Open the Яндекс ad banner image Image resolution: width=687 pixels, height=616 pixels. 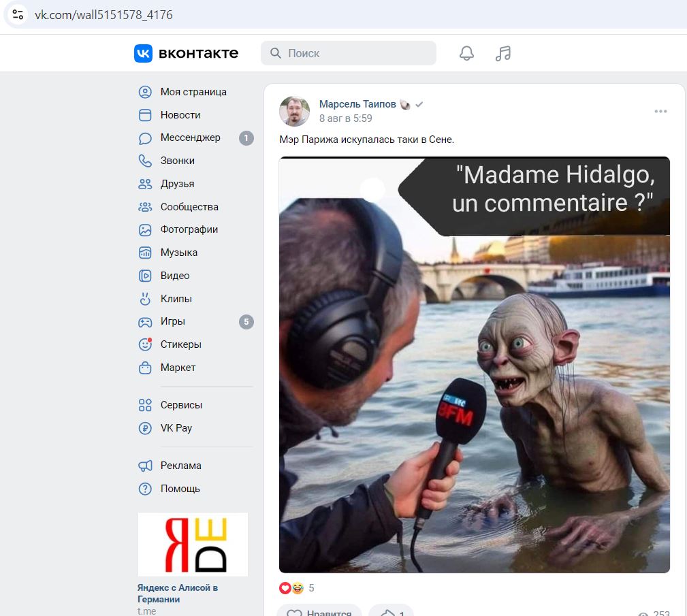point(193,544)
